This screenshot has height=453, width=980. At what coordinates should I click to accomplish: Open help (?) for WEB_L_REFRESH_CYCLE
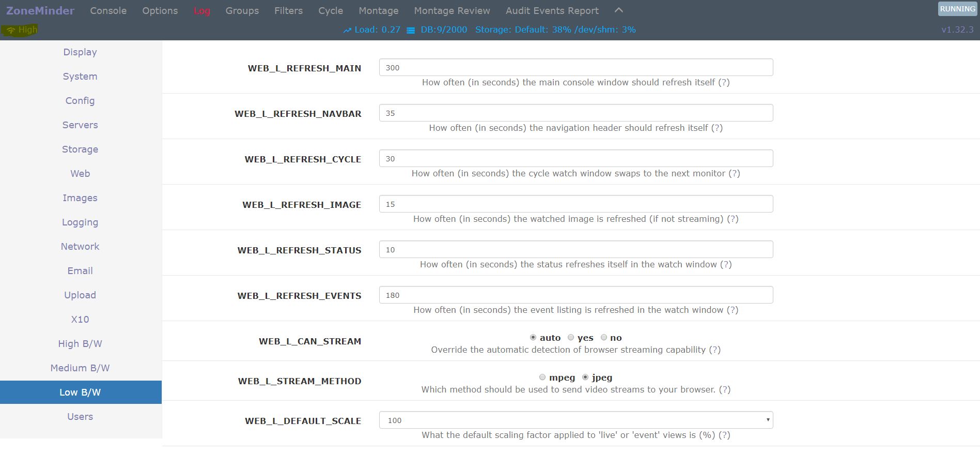[x=734, y=174]
